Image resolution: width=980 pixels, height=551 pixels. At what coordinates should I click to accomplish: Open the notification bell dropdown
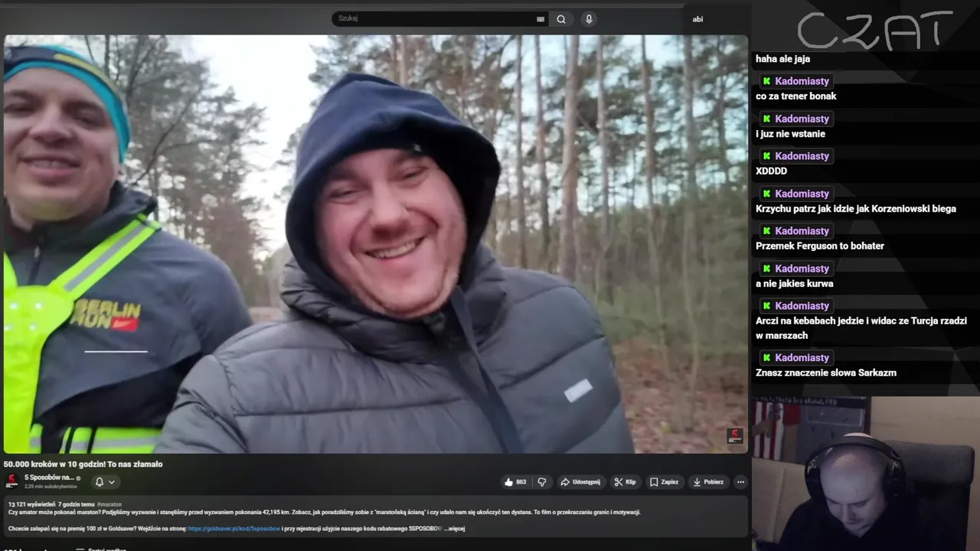[105, 482]
